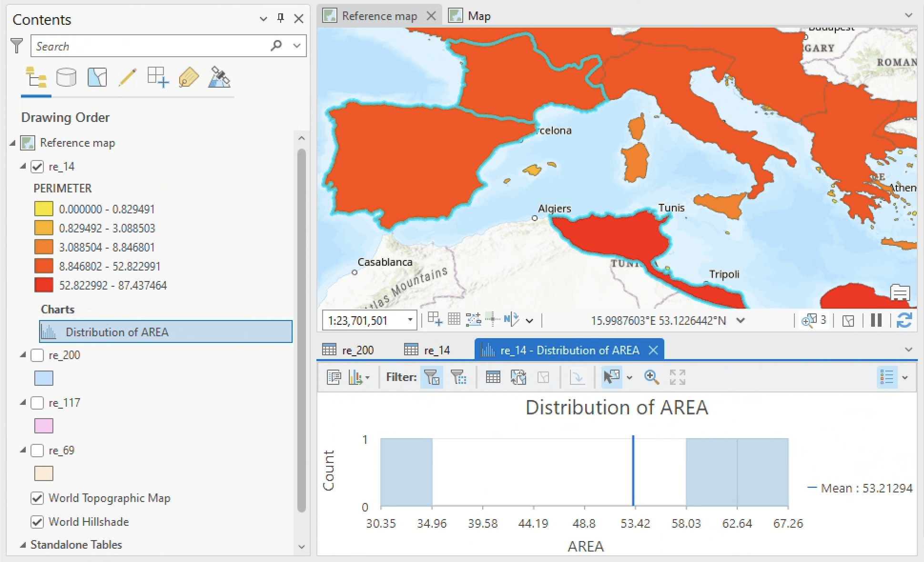Click the red 52.822992 - 87.437464 swatch
The width and height of the screenshot is (924, 562).
43,285
